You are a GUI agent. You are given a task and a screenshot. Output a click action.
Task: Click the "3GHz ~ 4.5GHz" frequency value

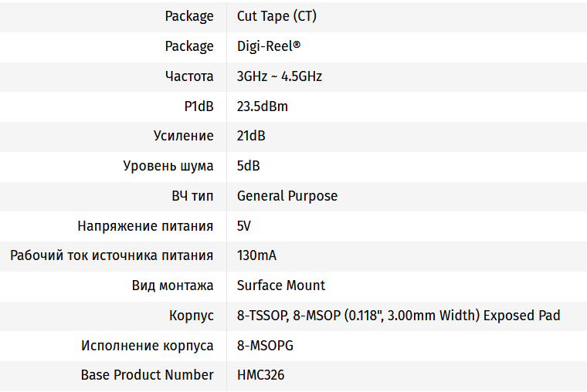(279, 76)
